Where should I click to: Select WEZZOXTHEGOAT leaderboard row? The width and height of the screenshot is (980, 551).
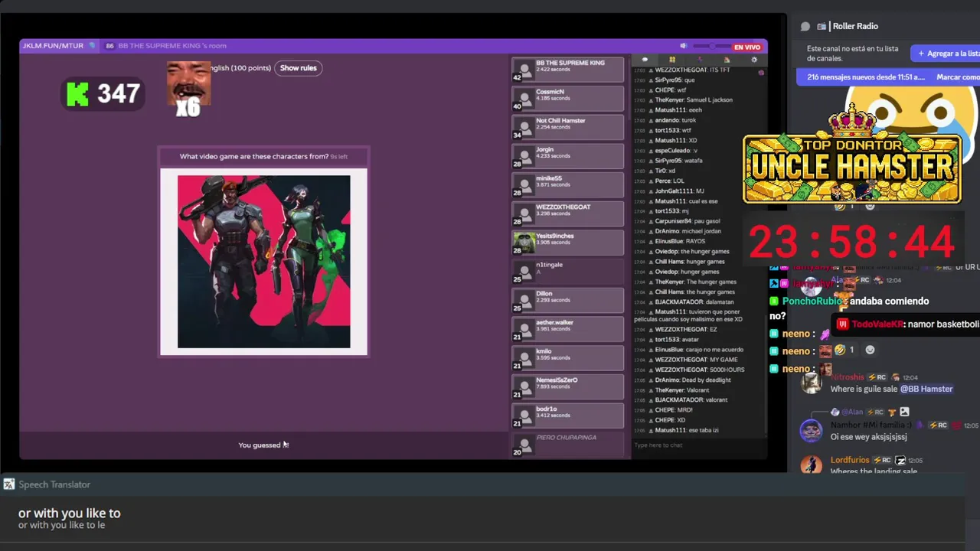coord(567,214)
